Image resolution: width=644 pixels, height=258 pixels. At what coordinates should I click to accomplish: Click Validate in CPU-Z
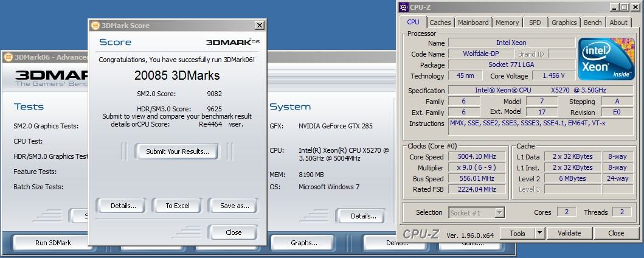coord(569,233)
